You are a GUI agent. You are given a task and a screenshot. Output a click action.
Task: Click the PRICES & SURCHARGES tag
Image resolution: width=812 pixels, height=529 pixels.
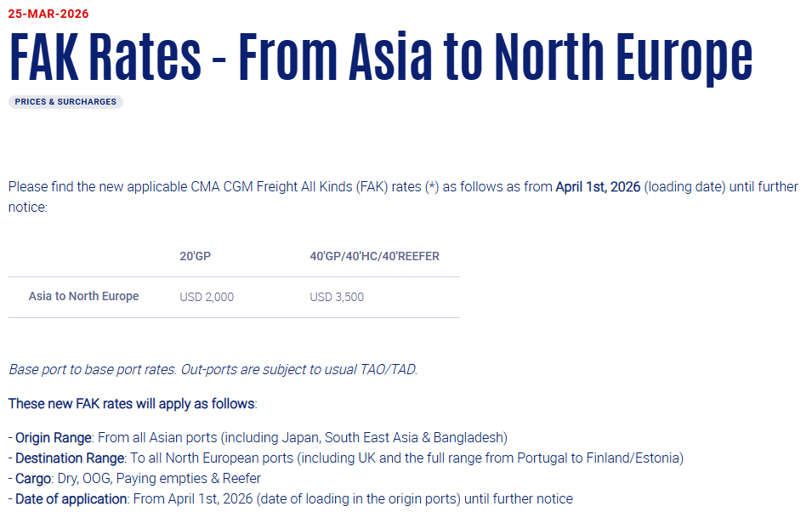click(65, 102)
